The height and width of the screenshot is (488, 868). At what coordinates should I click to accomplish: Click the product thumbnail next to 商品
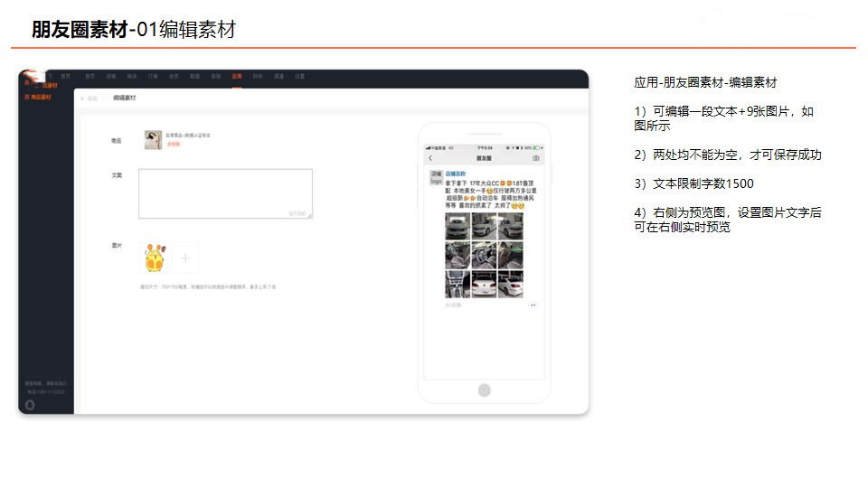153,140
